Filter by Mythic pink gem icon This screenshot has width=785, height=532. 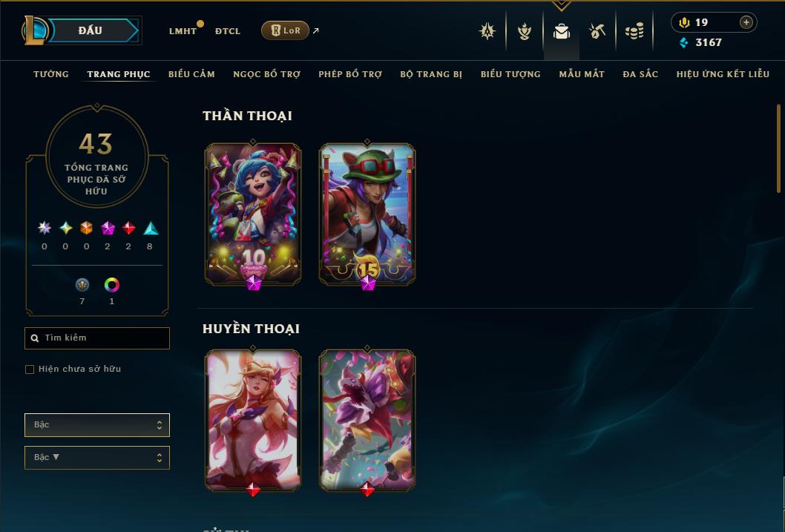coord(108,229)
